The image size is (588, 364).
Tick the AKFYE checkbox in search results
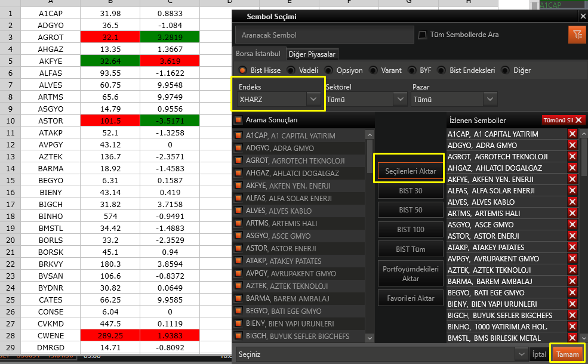tap(239, 186)
